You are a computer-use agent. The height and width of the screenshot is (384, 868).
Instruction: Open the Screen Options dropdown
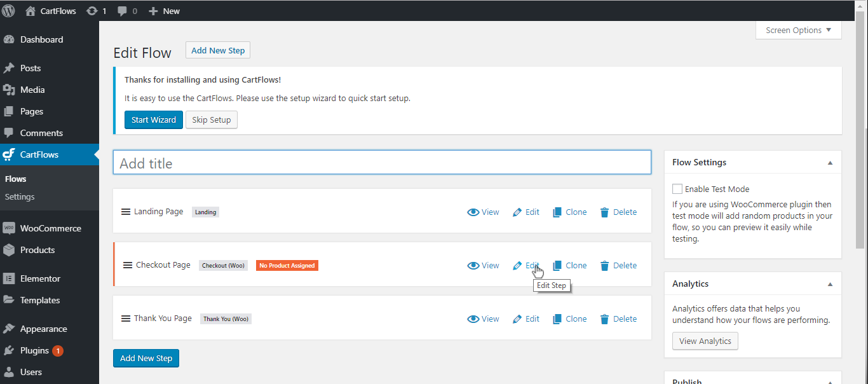click(x=798, y=30)
